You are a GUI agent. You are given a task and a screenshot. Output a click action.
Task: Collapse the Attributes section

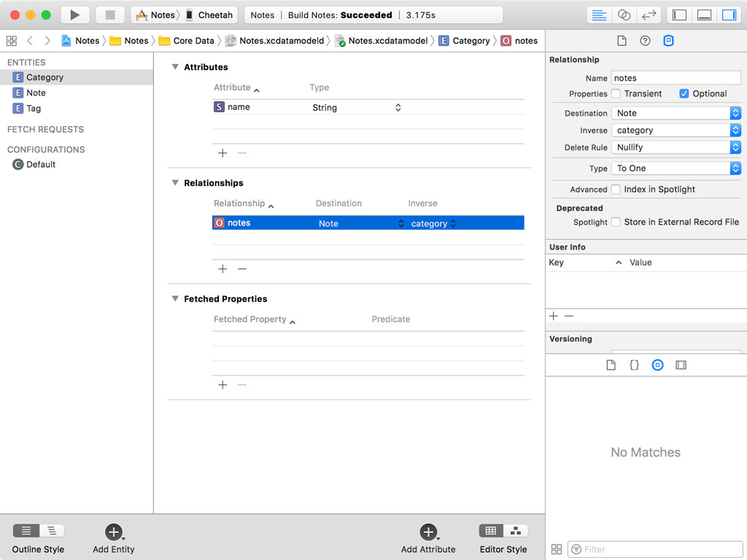pos(175,67)
